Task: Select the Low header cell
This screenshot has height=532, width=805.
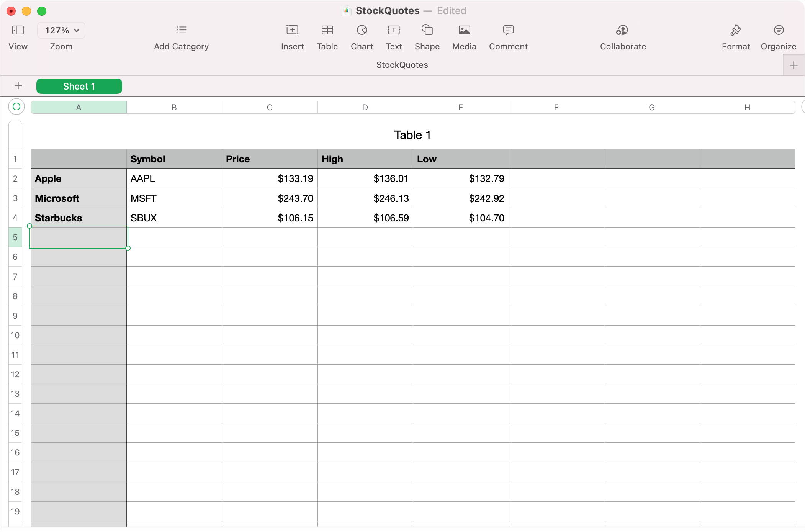Action: 461,159
